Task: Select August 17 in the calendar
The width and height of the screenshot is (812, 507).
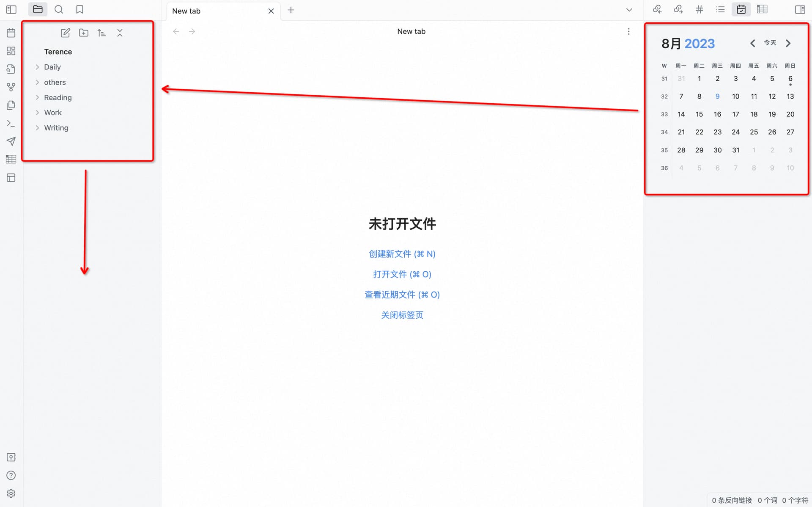Action: click(x=735, y=114)
